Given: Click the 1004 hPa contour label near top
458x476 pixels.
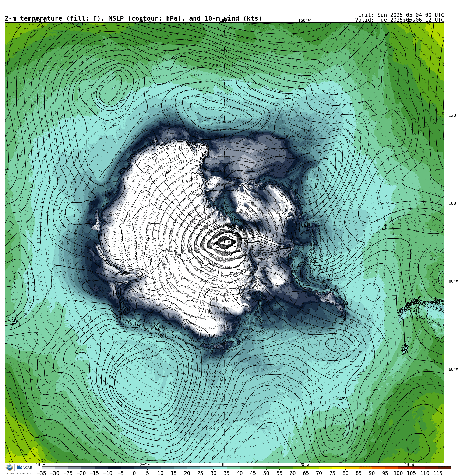Looking at the screenshot, I should (x=238, y=52).
